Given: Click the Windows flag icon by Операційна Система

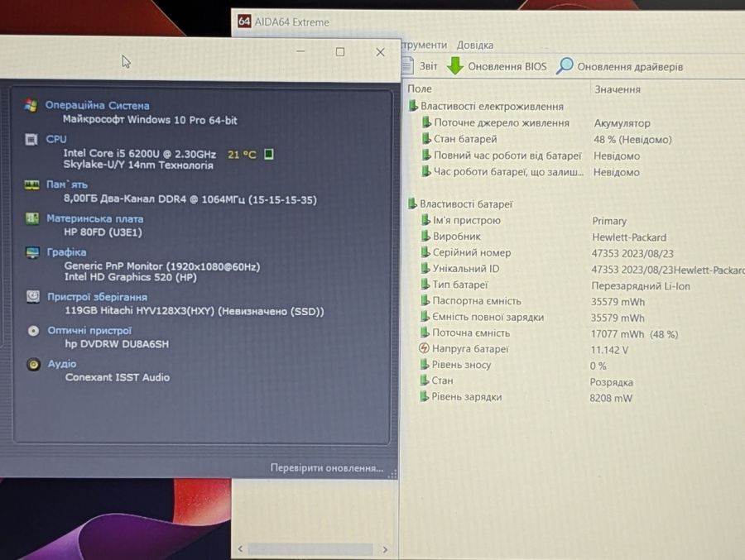Looking at the screenshot, I should tap(31, 105).
